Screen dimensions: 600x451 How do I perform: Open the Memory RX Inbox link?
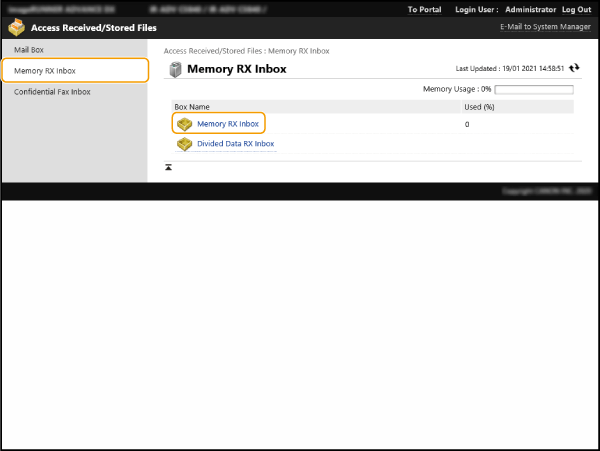point(228,124)
